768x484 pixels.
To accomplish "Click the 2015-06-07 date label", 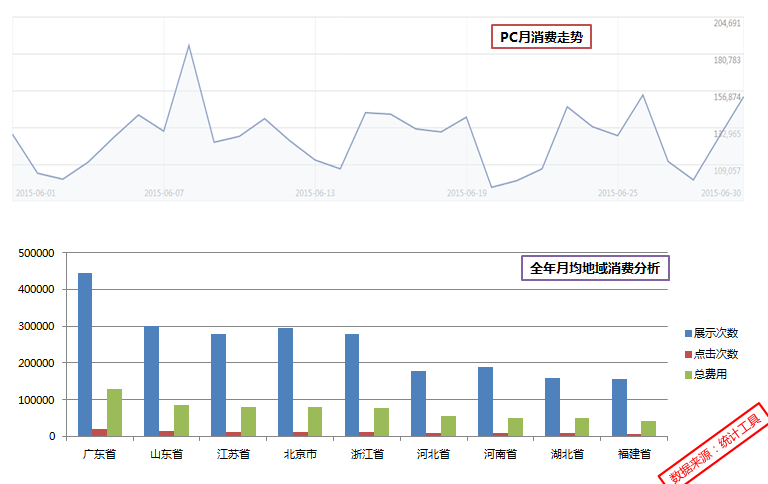I will click(x=164, y=193).
